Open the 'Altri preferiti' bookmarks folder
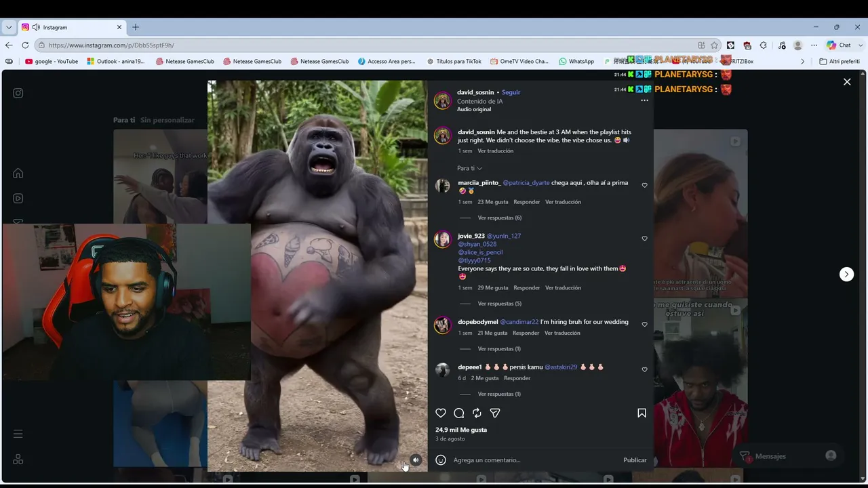868x488 pixels. [x=840, y=61]
